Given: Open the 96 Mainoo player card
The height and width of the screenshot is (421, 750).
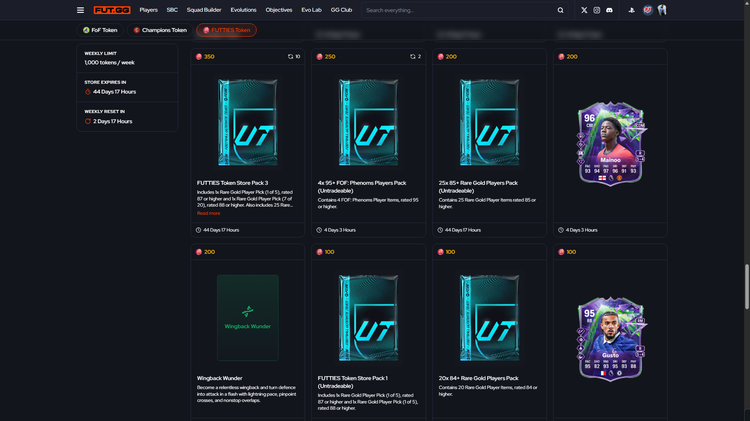Looking at the screenshot, I should coord(610,143).
